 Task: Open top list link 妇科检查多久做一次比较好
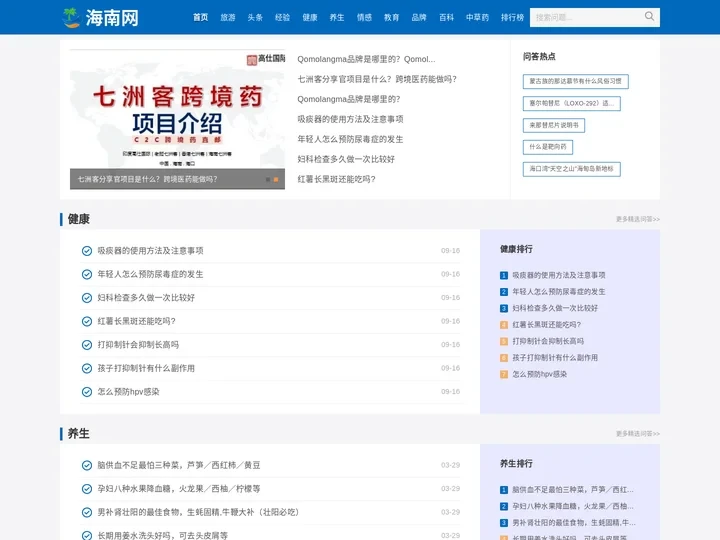pos(346,159)
